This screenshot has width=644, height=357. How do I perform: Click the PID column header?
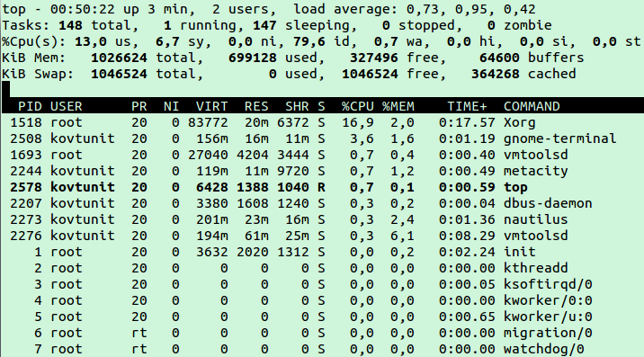30,106
